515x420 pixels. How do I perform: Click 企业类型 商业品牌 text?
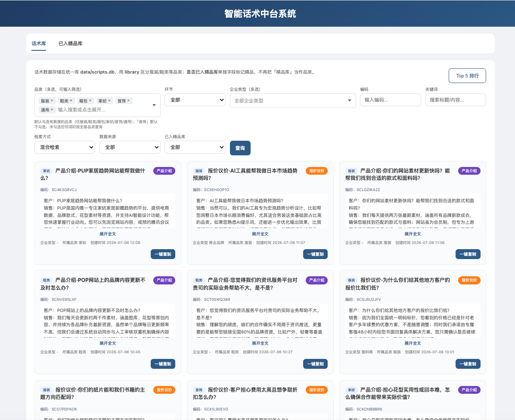208,243
